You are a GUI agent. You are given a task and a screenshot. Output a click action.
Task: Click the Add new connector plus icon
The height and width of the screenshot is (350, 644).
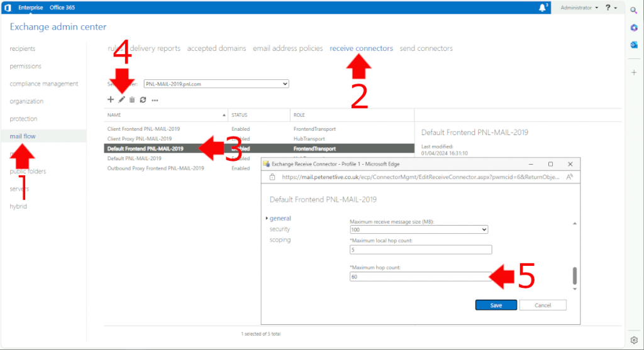coord(111,99)
